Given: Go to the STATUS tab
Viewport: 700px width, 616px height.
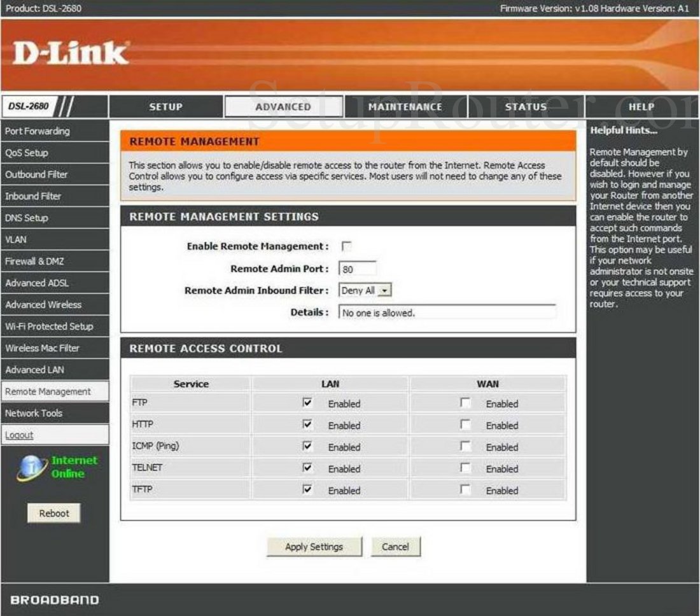Looking at the screenshot, I should 526,107.
